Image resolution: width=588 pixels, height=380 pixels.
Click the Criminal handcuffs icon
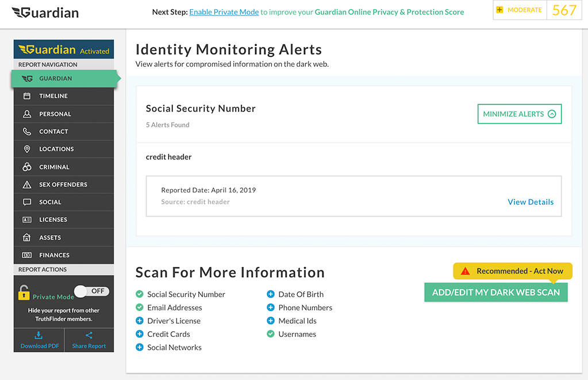27,167
